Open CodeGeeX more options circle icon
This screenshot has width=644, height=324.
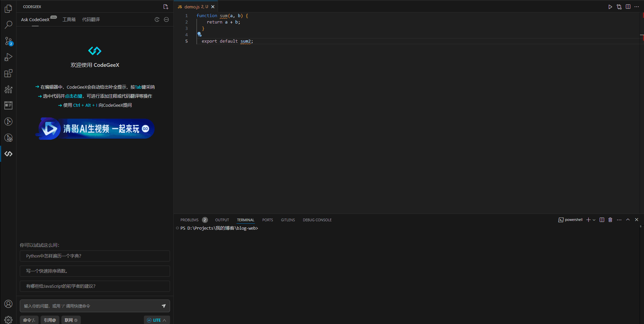point(166,19)
